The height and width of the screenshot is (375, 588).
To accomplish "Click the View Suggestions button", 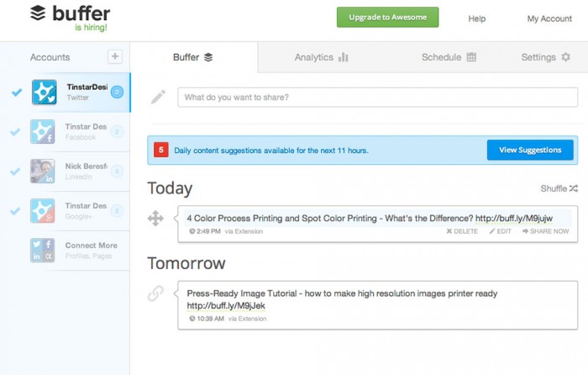I will [530, 150].
